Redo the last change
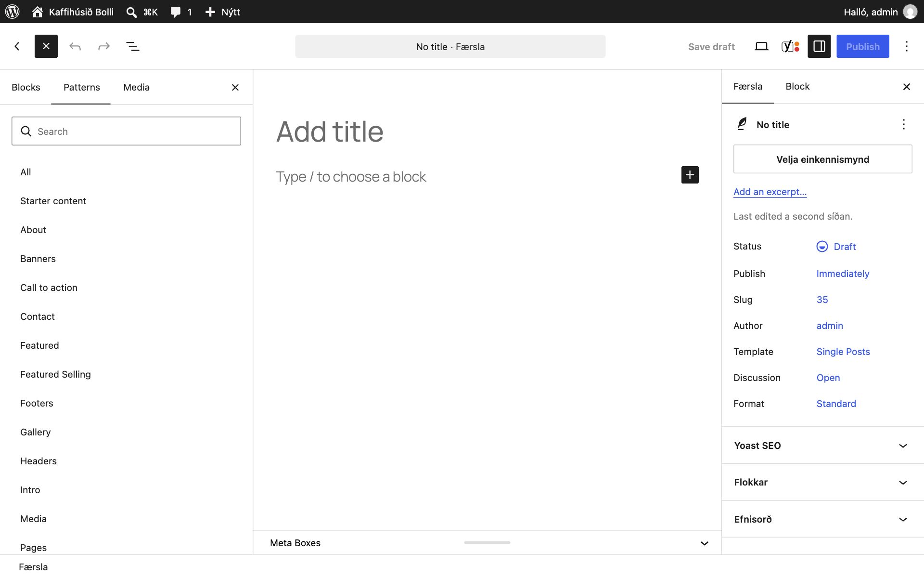This screenshot has width=924, height=578. (104, 46)
